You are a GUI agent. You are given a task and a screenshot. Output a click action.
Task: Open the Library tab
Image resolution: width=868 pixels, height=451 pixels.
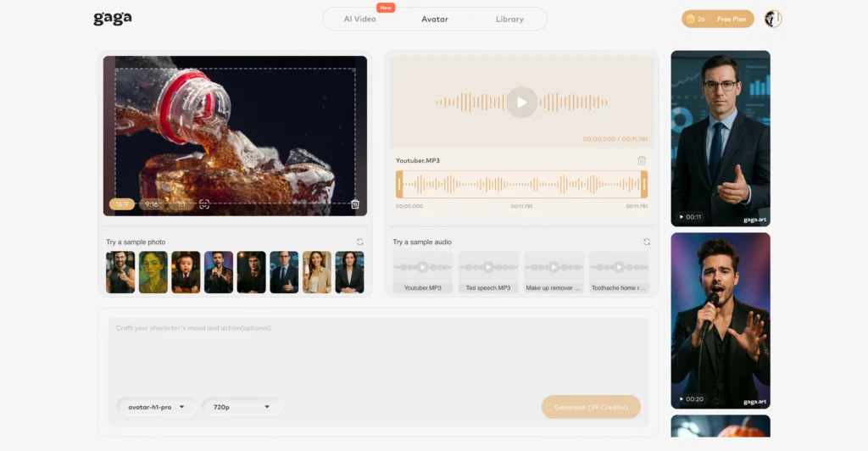click(x=509, y=19)
